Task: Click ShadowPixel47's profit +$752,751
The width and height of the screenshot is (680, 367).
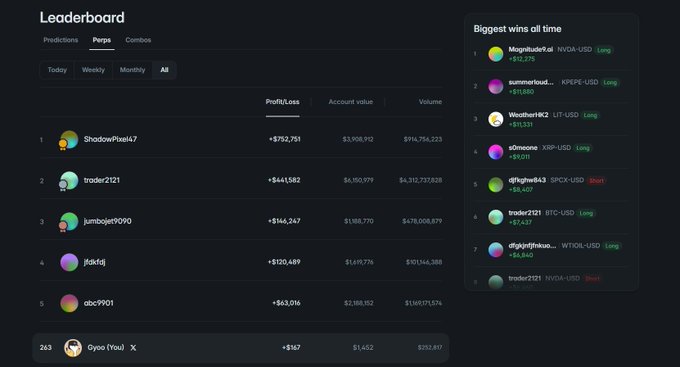Action: (x=284, y=139)
